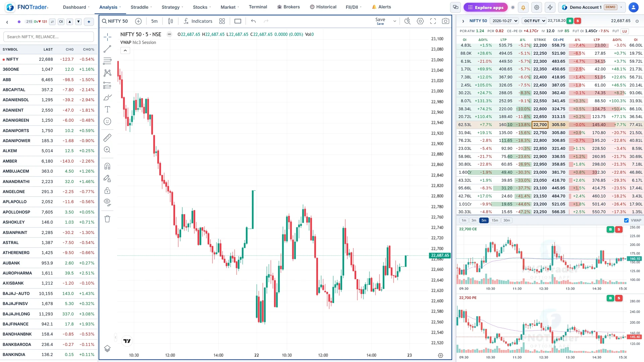This screenshot has height=362, width=644.
Task: Select the crosshair cursor tool
Action: [x=107, y=37]
